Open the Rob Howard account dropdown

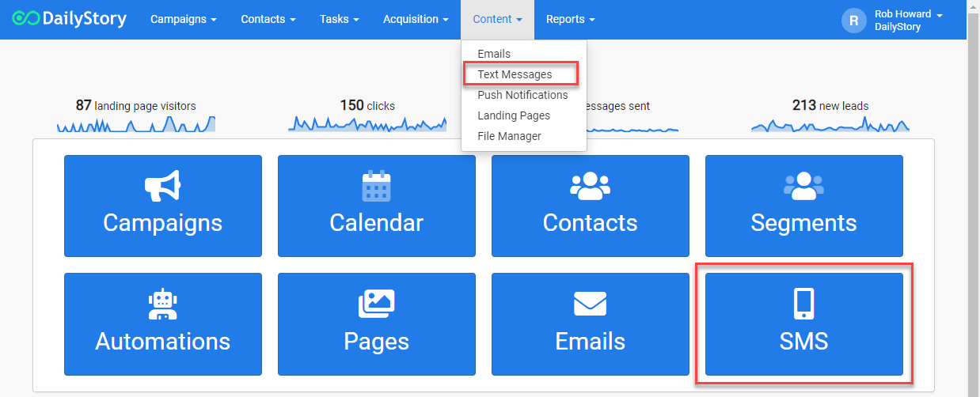click(909, 20)
